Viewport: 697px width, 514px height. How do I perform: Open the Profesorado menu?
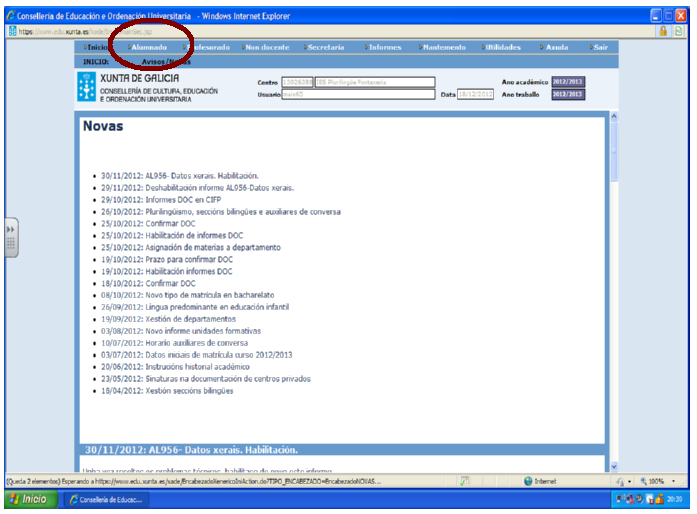tap(208, 47)
